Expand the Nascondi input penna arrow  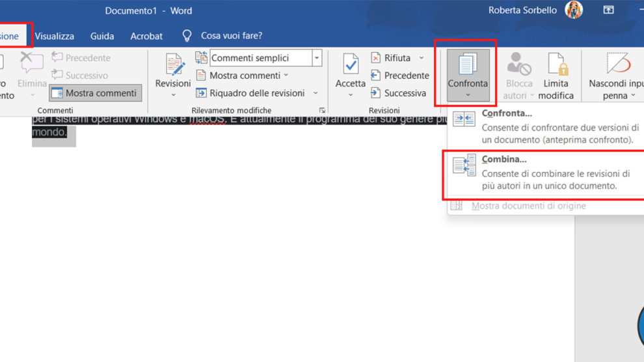click(x=633, y=95)
